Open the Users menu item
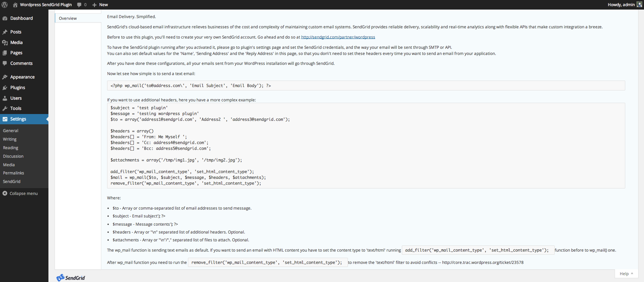This screenshot has height=282, width=644. tap(16, 98)
